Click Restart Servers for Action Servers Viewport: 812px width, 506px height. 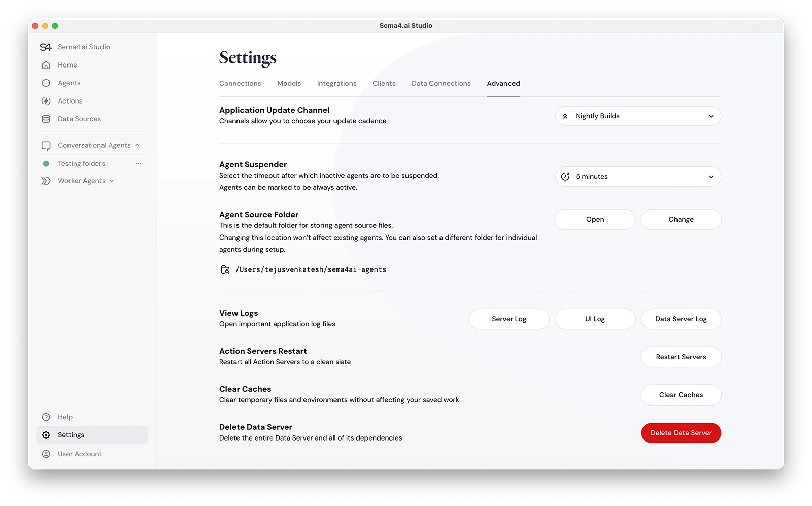tap(681, 357)
